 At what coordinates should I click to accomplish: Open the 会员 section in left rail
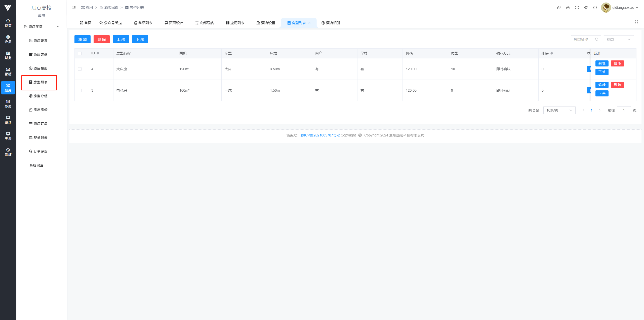pyautogui.click(x=8, y=39)
